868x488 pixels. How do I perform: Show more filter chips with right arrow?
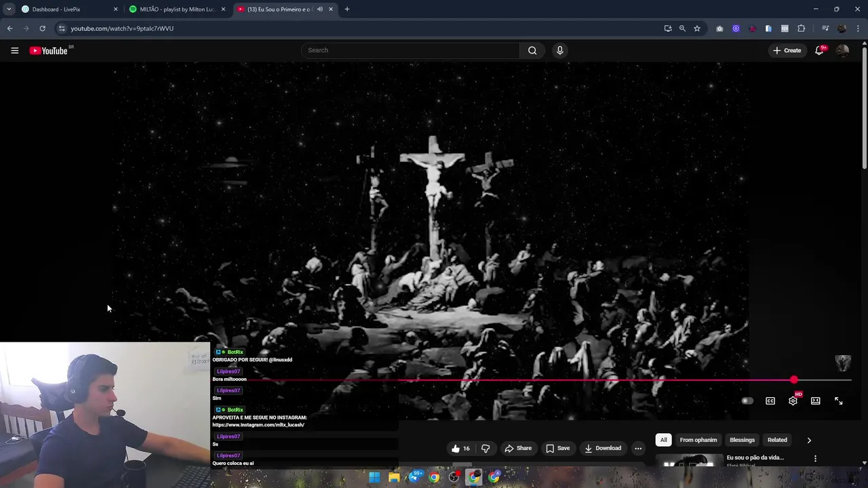click(x=809, y=440)
